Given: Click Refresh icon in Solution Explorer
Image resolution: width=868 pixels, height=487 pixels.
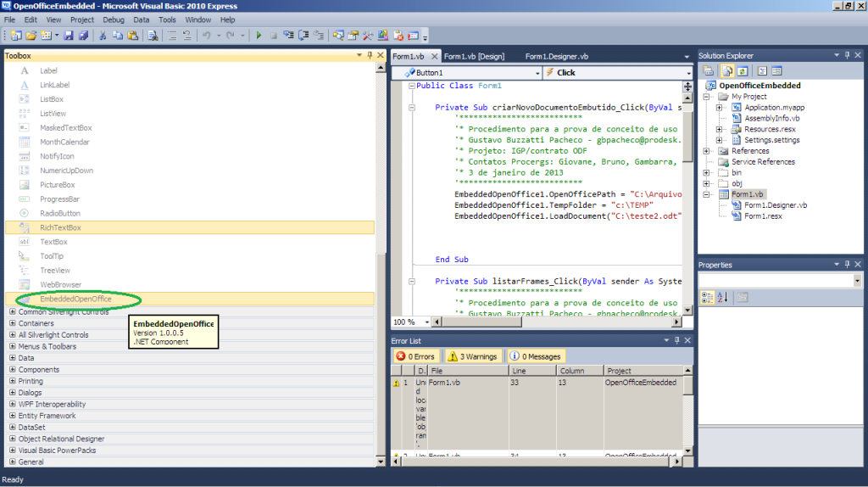Looking at the screenshot, I should pos(742,71).
